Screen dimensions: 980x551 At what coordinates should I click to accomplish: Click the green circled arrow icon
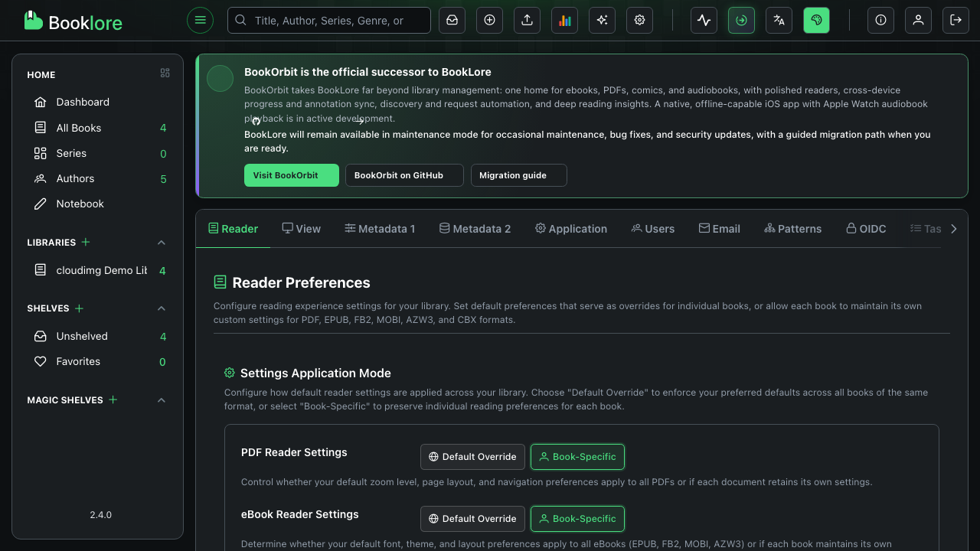(x=741, y=20)
